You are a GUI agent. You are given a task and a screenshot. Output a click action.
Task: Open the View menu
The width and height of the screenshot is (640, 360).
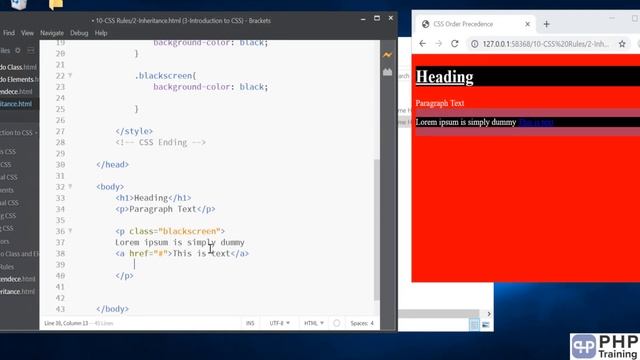[27, 33]
